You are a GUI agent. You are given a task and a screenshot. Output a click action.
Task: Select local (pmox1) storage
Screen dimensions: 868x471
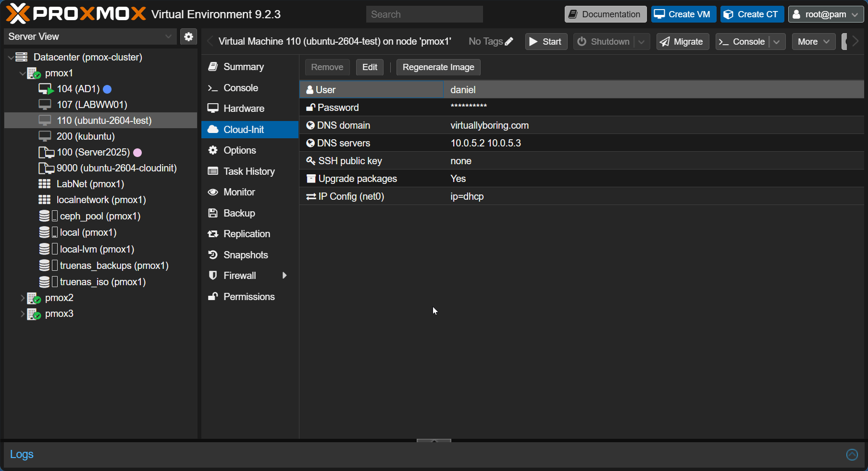pos(88,232)
